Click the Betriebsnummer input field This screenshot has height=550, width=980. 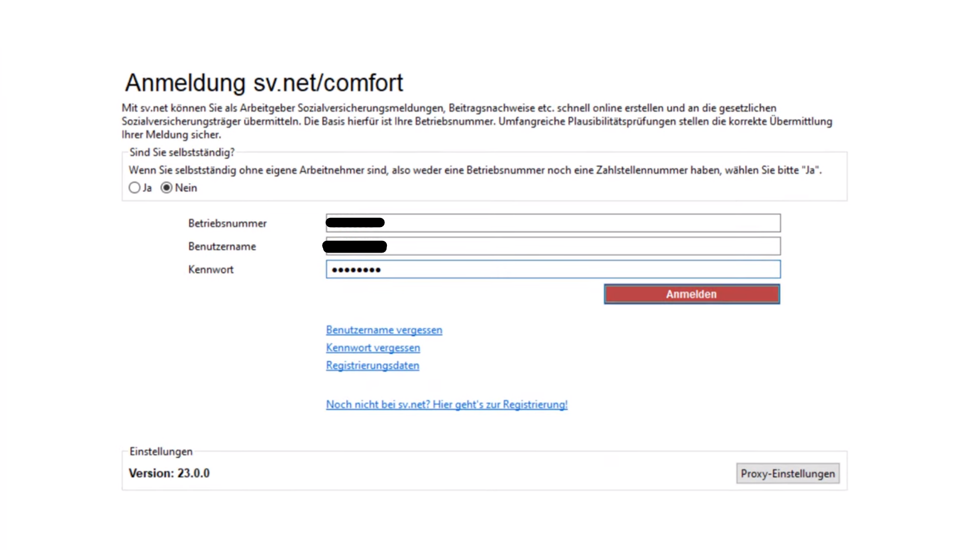point(553,223)
